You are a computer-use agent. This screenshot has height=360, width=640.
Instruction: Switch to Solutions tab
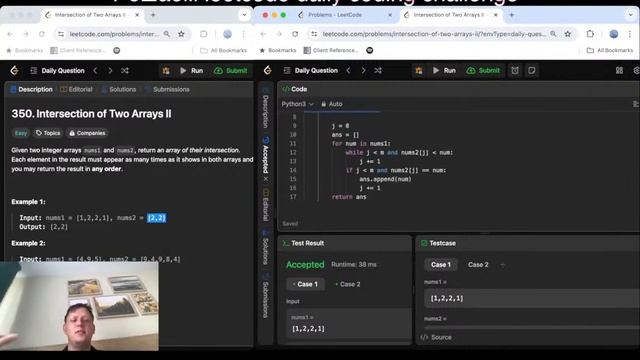tap(119, 89)
